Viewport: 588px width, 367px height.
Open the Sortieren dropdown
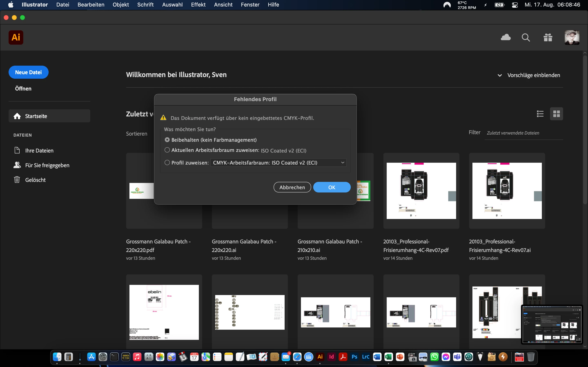tap(137, 134)
